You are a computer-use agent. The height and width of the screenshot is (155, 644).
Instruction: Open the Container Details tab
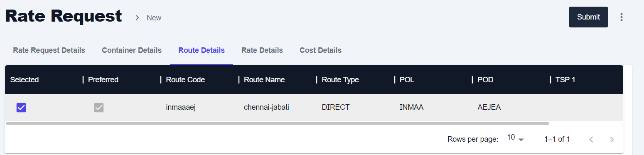point(132,50)
